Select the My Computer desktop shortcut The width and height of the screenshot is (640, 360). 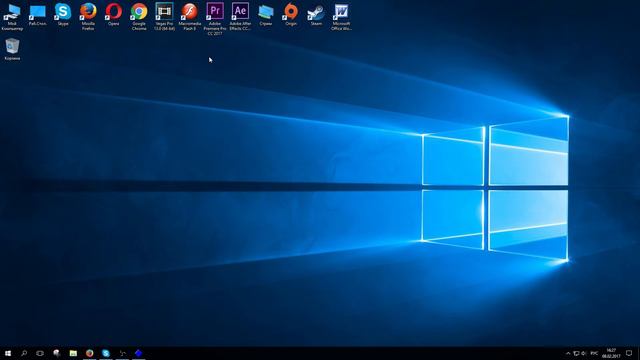coord(12,17)
